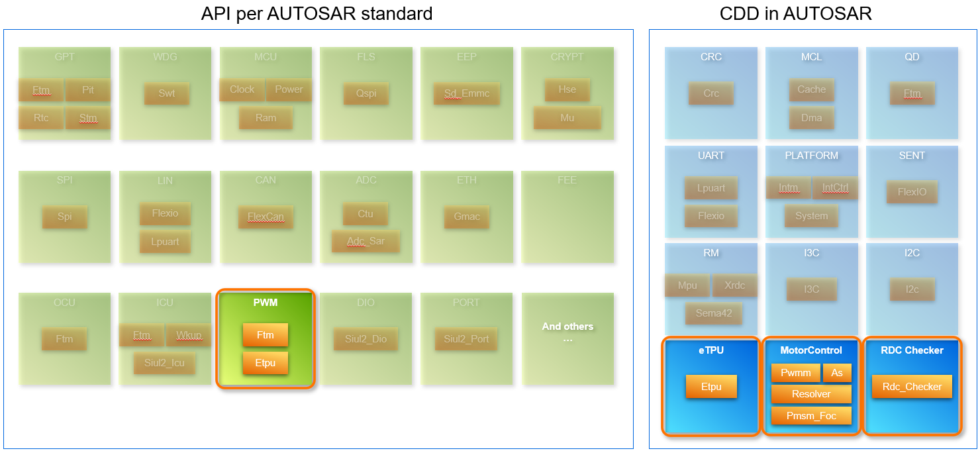
Task: Select the Rdc_Checker block in RDC Checker
Action: [912, 387]
